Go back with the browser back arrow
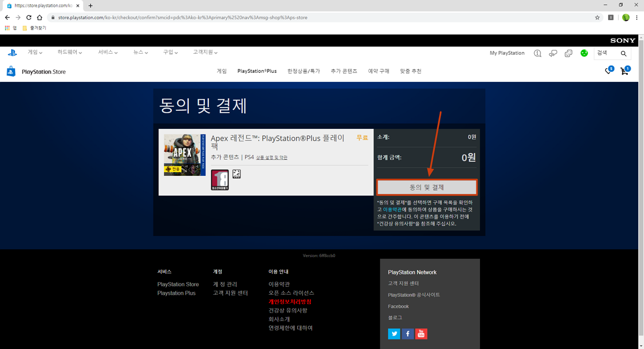The width and height of the screenshot is (644, 349). [7, 17]
